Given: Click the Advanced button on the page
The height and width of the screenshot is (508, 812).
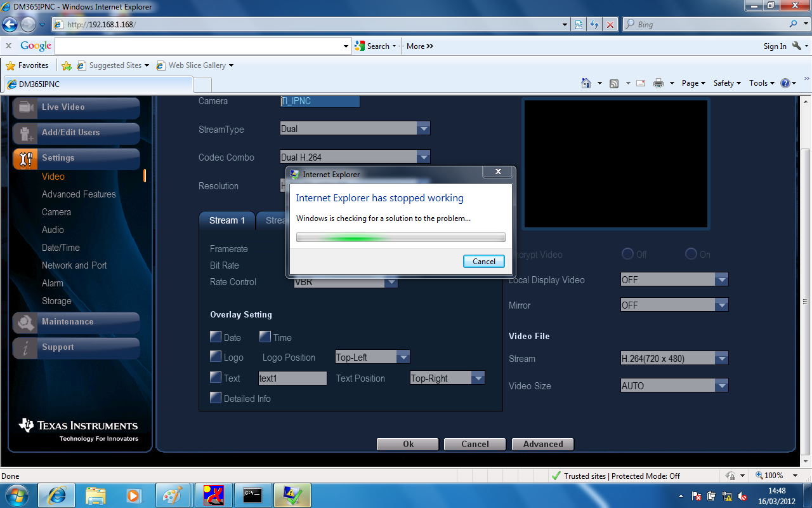Looking at the screenshot, I should 543,444.
